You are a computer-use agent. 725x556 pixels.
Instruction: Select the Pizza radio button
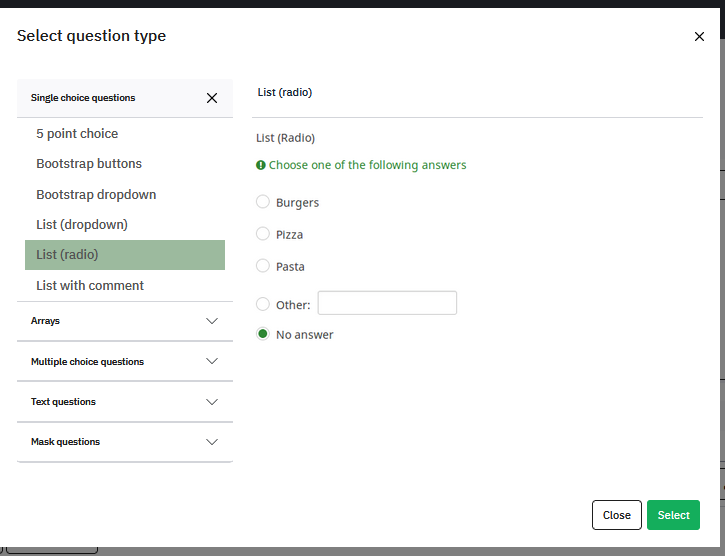pos(263,234)
